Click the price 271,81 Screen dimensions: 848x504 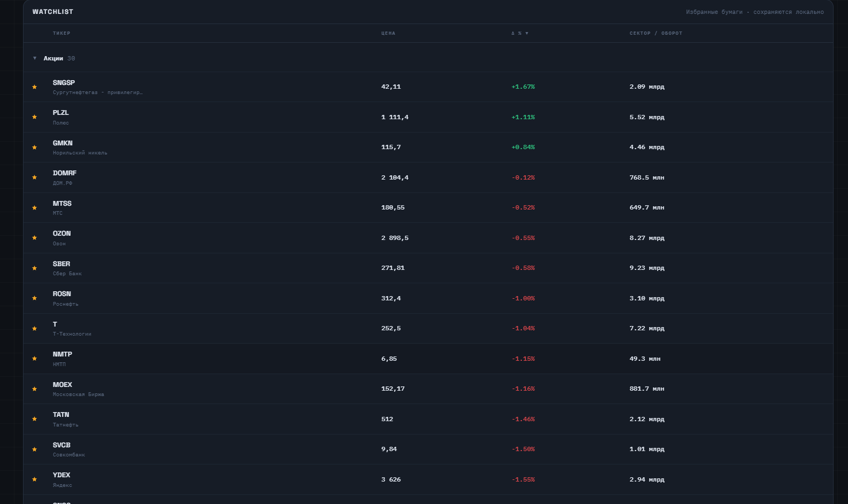(x=393, y=268)
